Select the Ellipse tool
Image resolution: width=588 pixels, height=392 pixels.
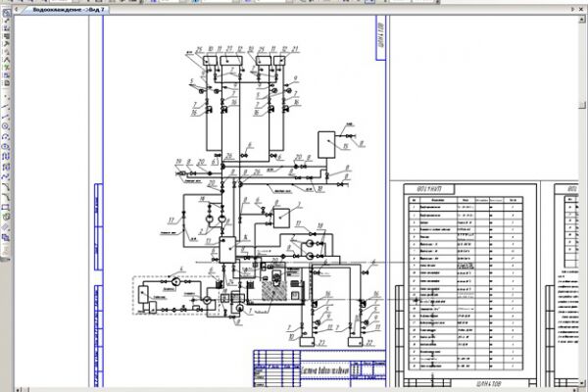(6, 146)
